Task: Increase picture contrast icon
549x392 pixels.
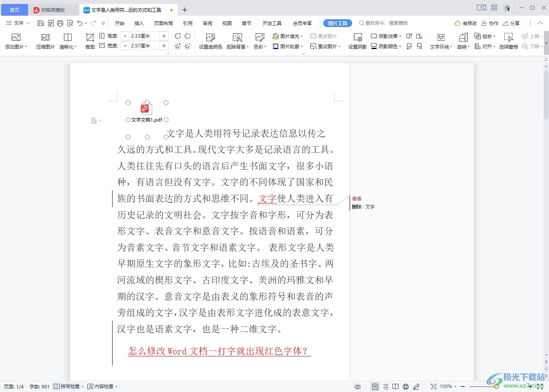Action: pos(178,36)
